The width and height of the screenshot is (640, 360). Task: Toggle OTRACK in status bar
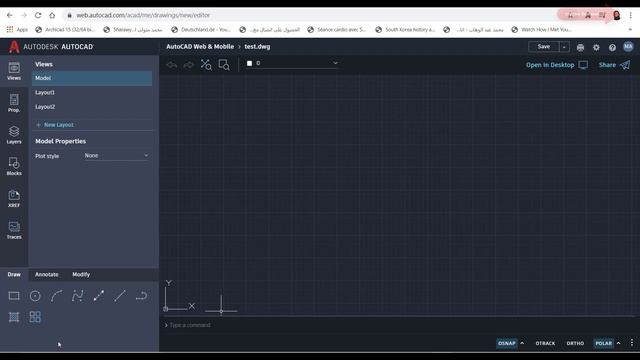pyautogui.click(x=545, y=343)
